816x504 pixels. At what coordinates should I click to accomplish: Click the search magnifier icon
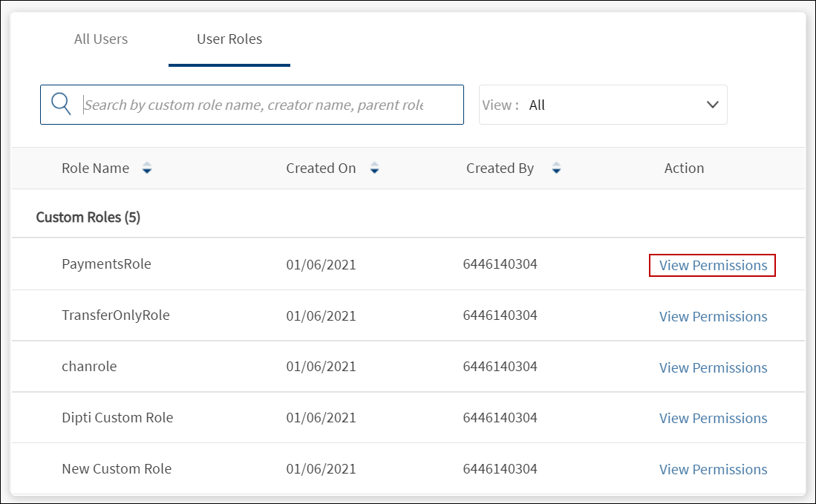(x=61, y=105)
